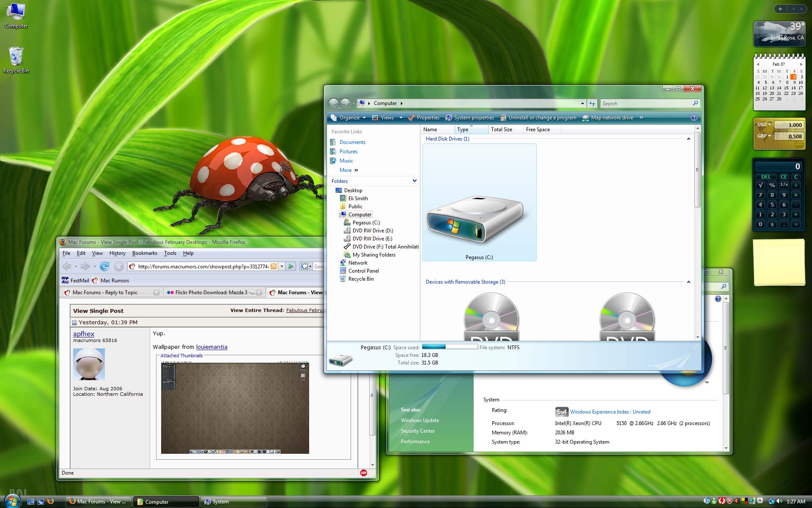Open Firefox URL bar dropdown arrow
The width and height of the screenshot is (812, 508).
[282, 266]
